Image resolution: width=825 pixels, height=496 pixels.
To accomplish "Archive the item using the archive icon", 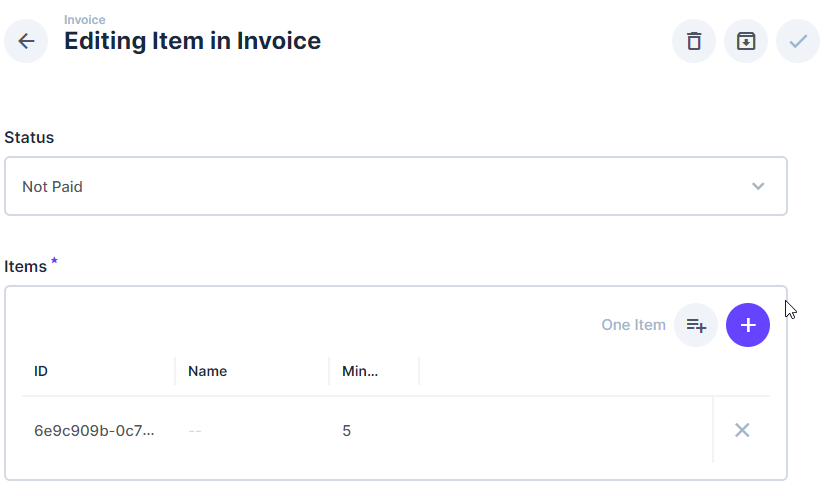I will click(x=746, y=41).
